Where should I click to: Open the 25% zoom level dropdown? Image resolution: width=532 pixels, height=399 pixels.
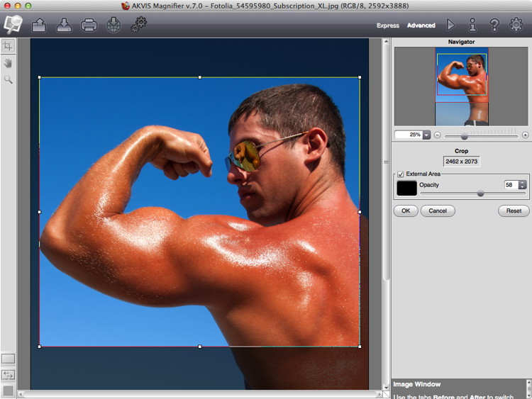426,135
